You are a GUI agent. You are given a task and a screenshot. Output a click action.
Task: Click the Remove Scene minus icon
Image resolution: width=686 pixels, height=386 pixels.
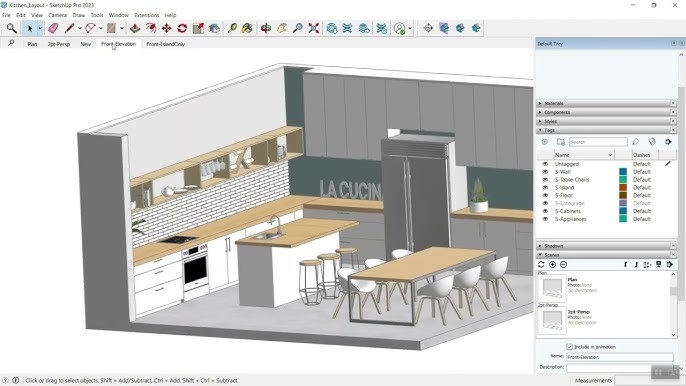(564, 264)
